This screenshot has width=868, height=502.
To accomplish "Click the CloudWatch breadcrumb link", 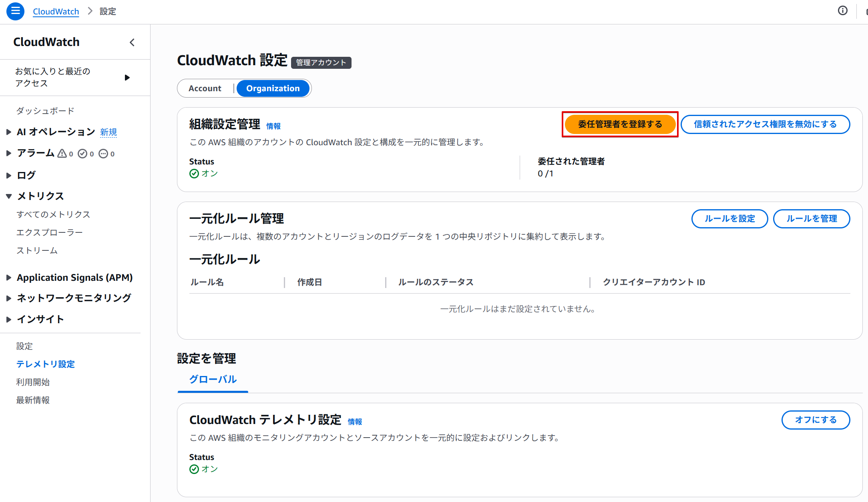I will pyautogui.click(x=56, y=11).
